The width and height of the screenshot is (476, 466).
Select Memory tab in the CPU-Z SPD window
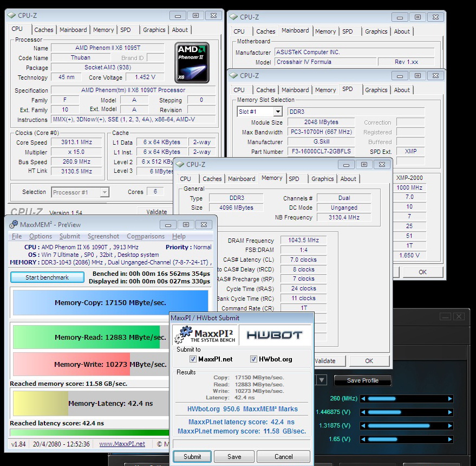[325, 90]
